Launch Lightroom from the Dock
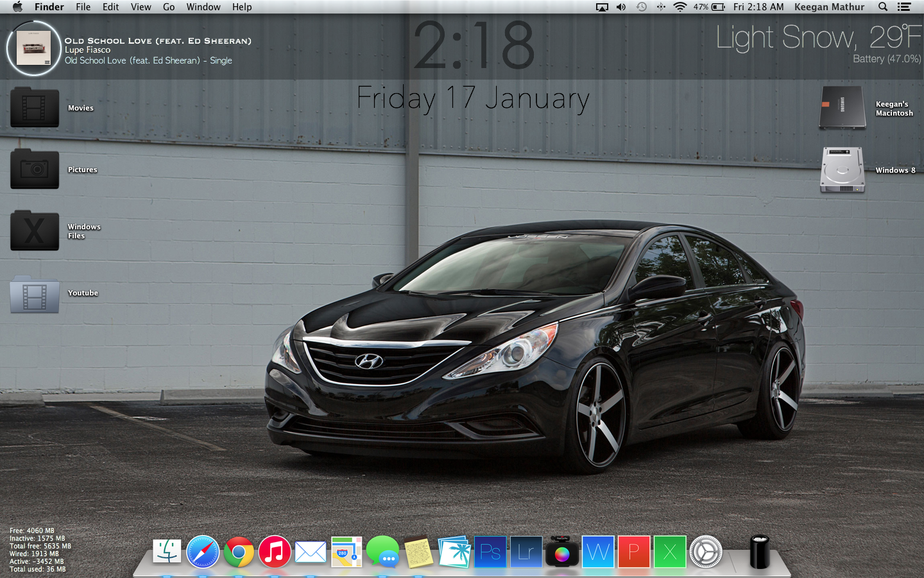Viewport: 924px width, 578px height. (526, 552)
